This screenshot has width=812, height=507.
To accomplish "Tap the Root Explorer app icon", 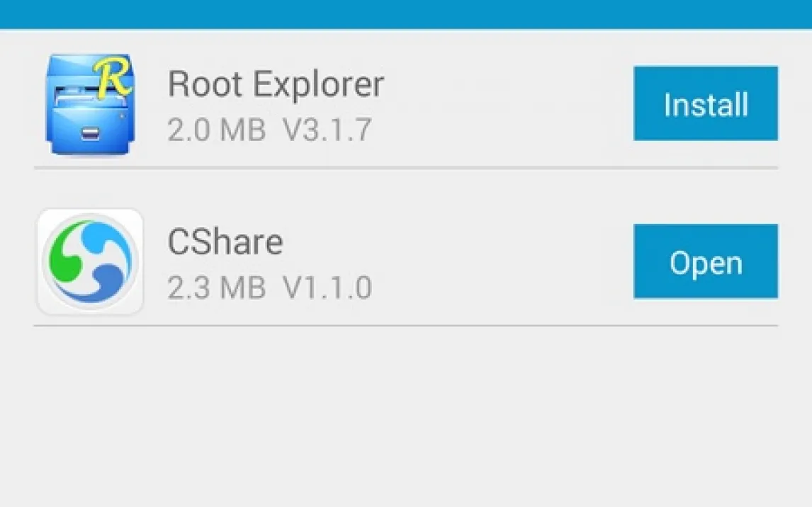I will pos(90,104).
